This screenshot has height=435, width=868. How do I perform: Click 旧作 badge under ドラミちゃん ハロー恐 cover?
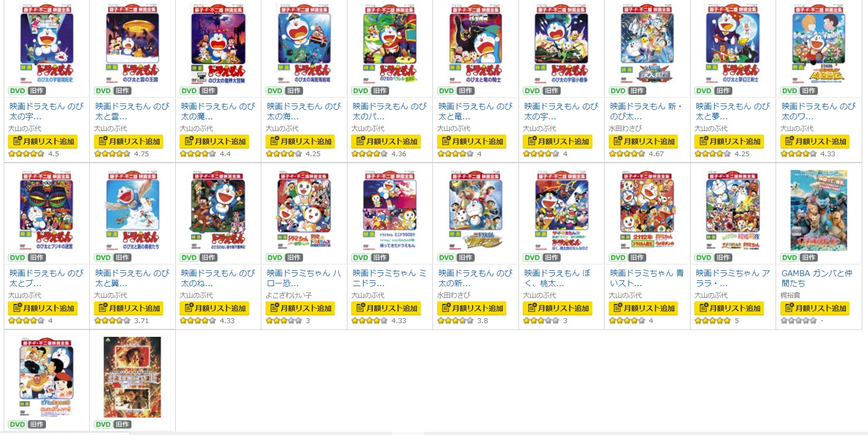pyautogui.click(x=294, y=258)
